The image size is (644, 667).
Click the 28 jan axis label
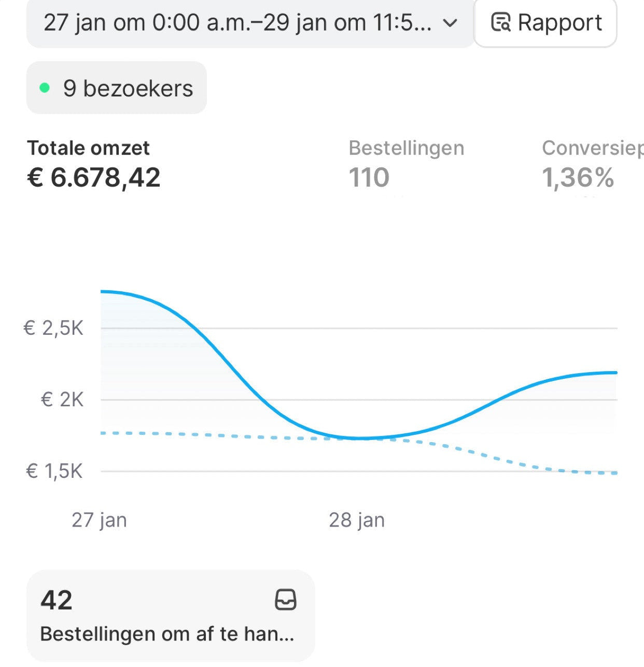[357, 520]
